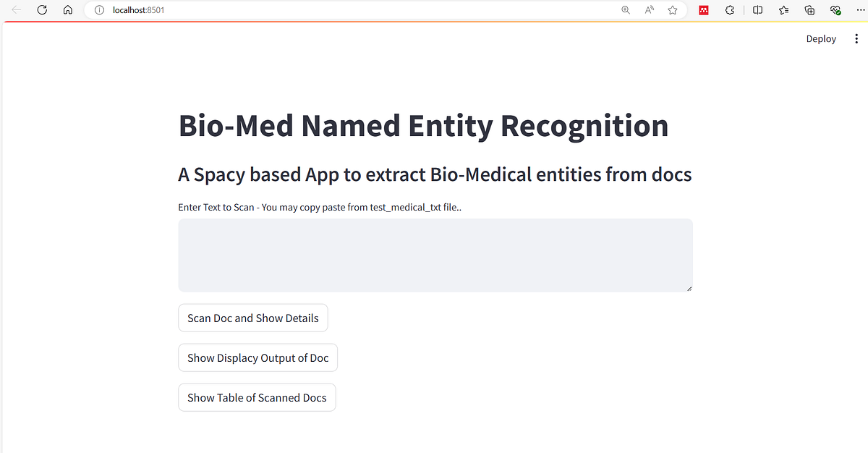Open the browser Settings and more menu

click(859, 10)
